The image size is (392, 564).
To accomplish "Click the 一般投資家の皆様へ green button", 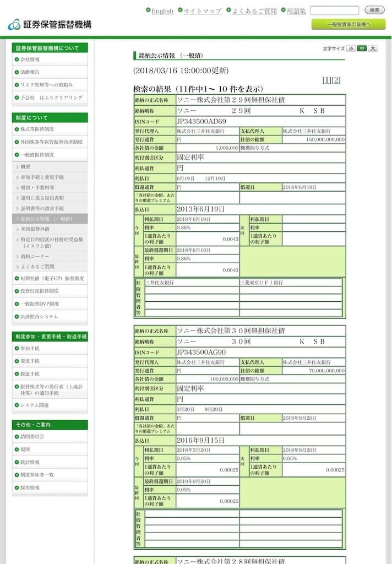I will click(x=348, y=24).
